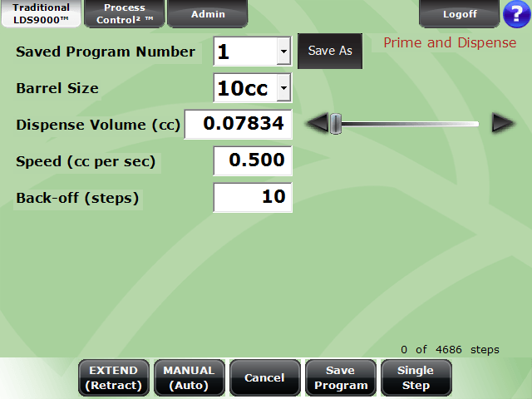
Task: Switch to the Process Control² tab
Action: (125, 14)
